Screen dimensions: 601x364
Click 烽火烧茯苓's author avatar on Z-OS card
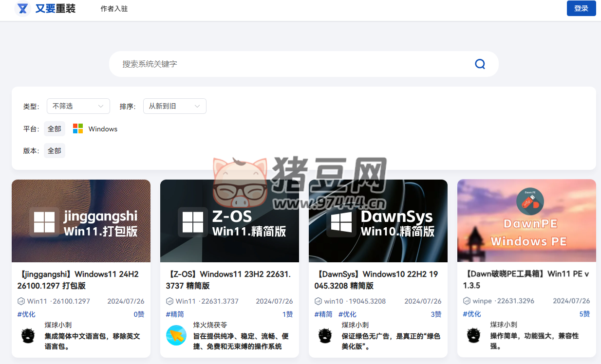coord(176,336)
